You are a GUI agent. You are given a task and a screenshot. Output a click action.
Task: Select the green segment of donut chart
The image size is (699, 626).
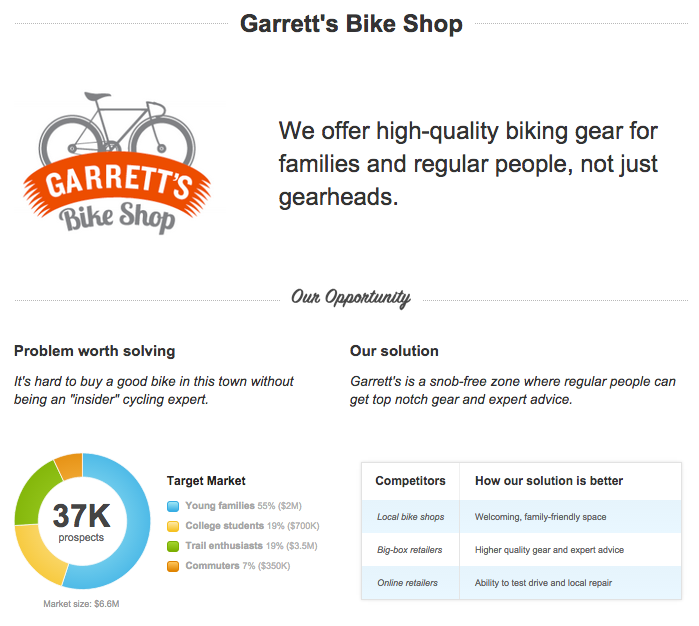(36, 493)
